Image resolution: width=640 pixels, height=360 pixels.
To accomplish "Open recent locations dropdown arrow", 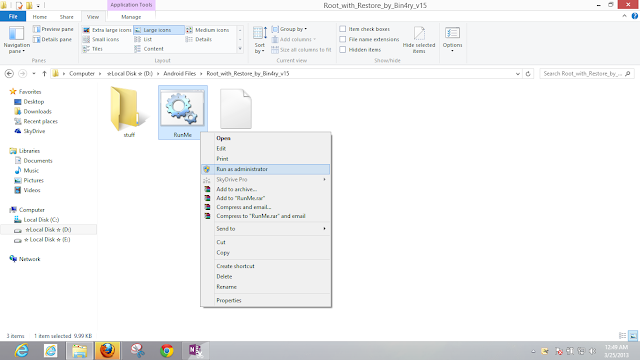I will 33,73.
